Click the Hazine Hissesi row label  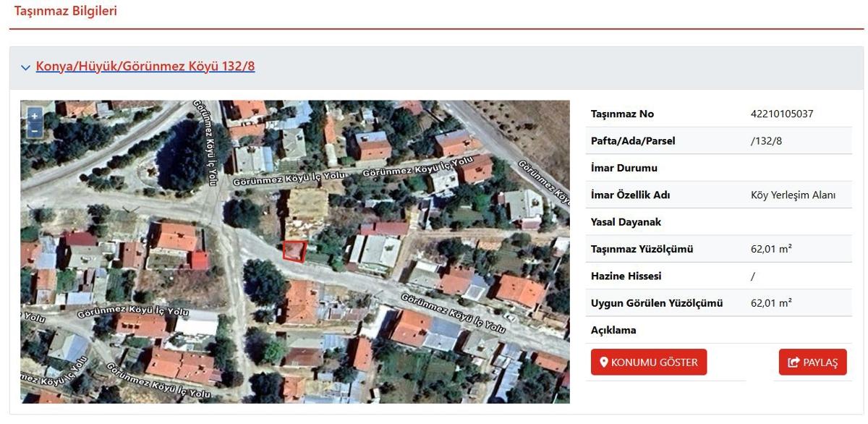(x=626, y=276)
